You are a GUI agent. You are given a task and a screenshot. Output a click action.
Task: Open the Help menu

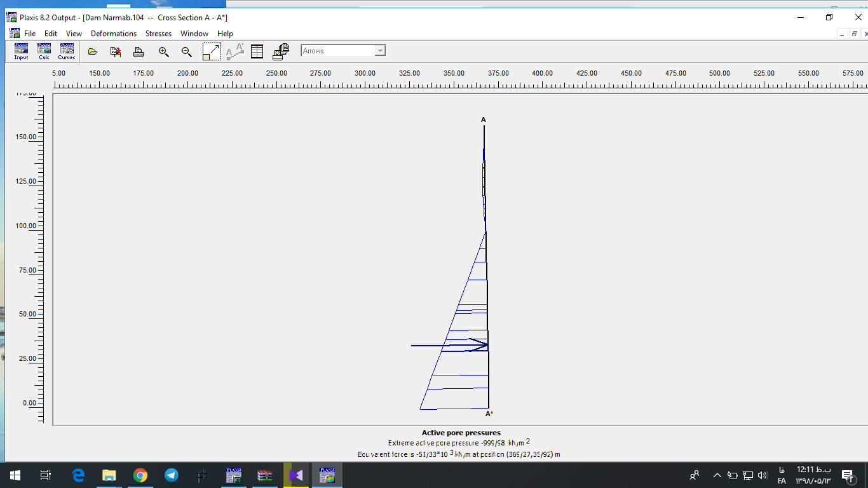(x=225, y=34)
